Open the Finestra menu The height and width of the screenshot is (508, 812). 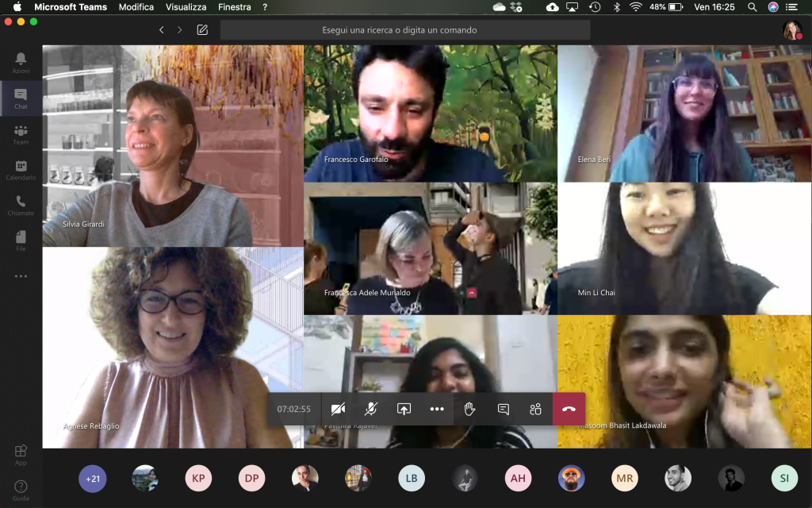pyautogui.click(x=234, y=7)
